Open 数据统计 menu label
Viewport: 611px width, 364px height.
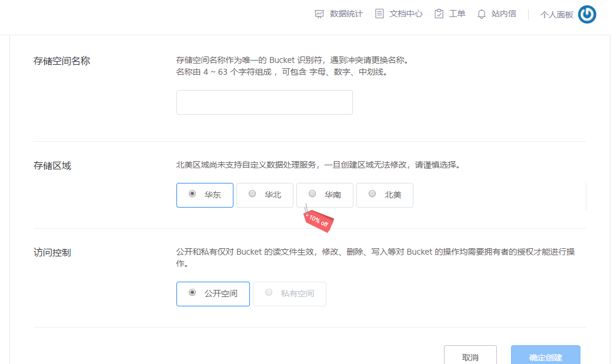coord(346,14)
